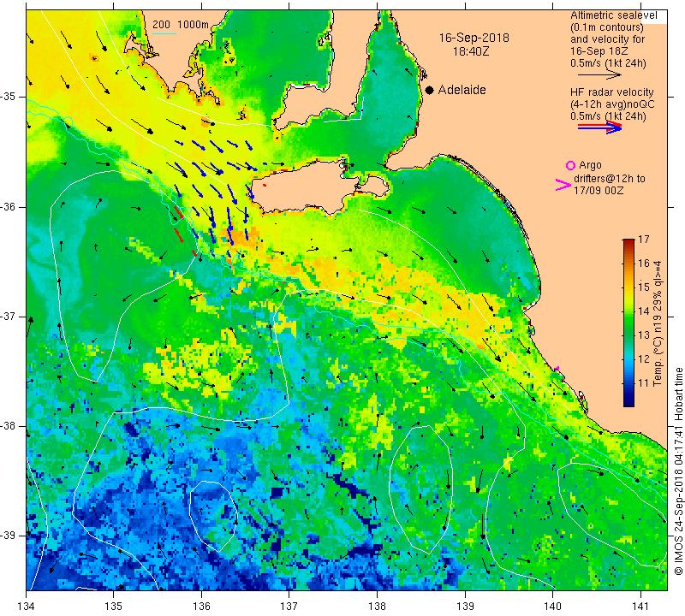Image resolution: width=685 pixels, height=616 pixels.
Task: Click 'drifters@12h to' legend text
Action: click(609, 179)
